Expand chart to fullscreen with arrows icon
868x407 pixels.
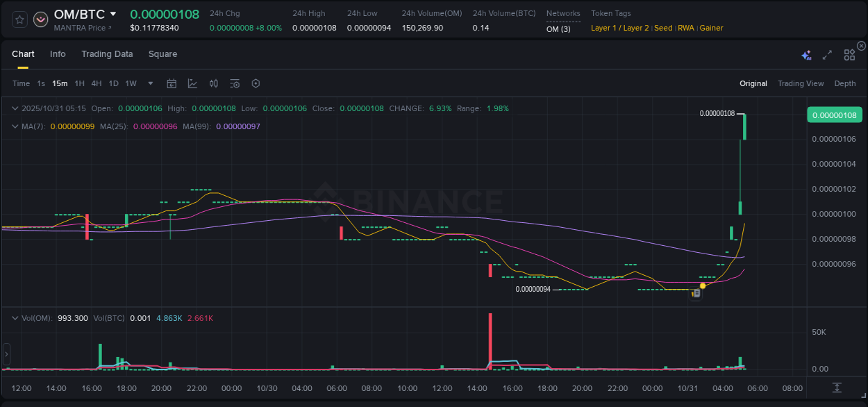pos(826,53)
